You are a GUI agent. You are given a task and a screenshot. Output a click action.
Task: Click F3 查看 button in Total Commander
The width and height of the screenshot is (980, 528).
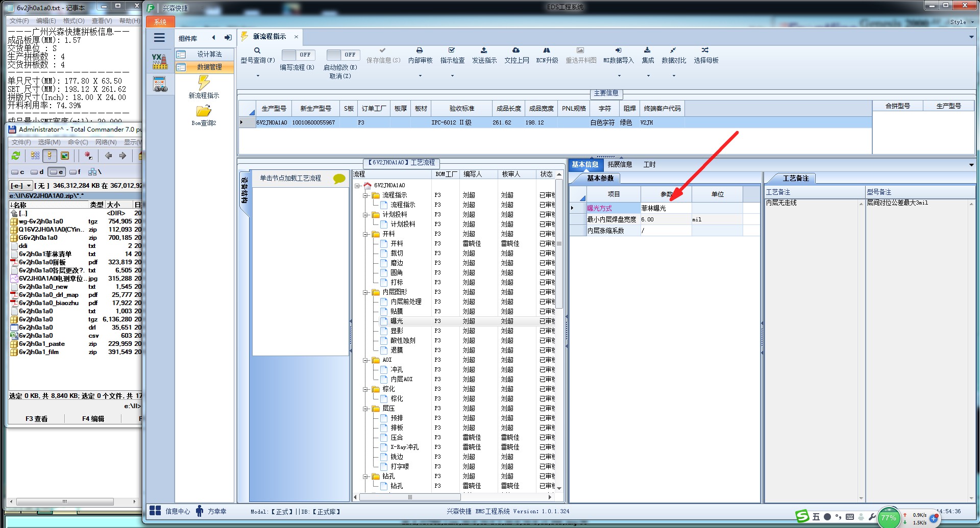click(37, 419)
